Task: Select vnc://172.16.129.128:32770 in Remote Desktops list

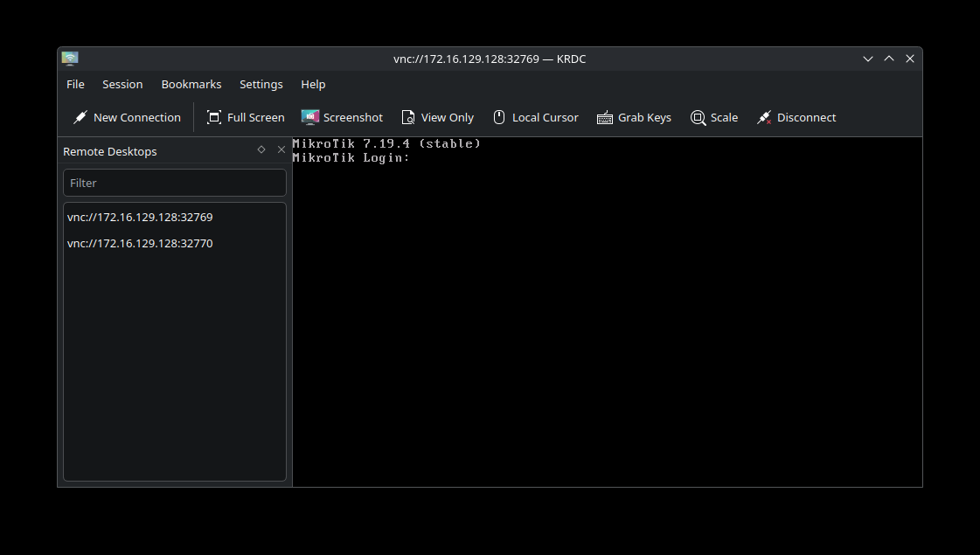Action: tap(174, 243)
